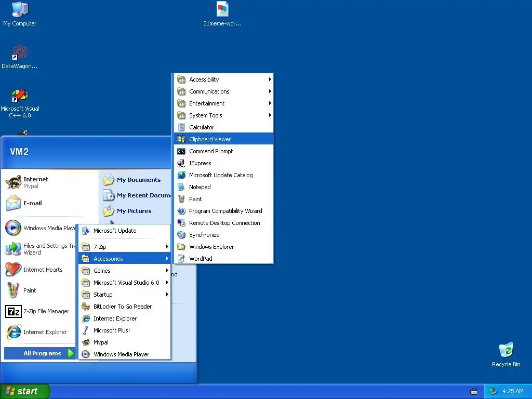The width and height of the screenshot is (532, 399).
Task: Open BitLocker To Go Reader
Action: tap(125, 307)
